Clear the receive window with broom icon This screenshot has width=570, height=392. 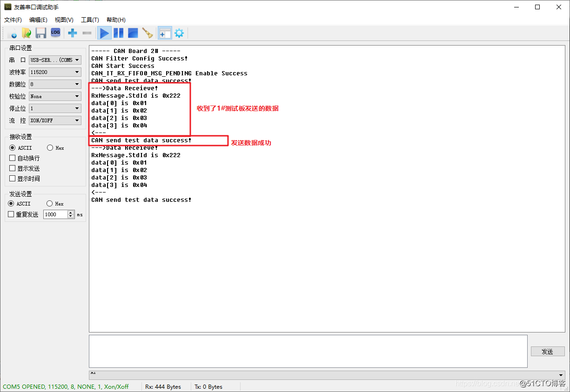pyautogui.click(x=148, y=33)
